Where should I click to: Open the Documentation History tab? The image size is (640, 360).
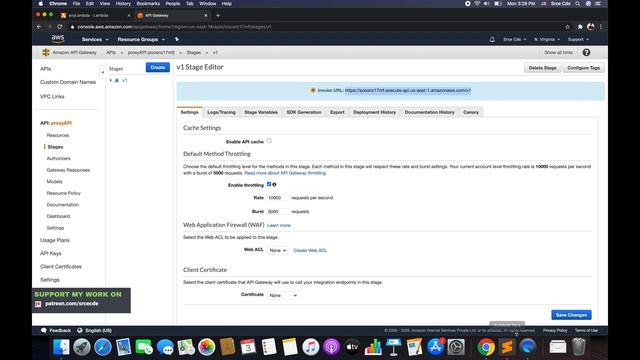429,112
